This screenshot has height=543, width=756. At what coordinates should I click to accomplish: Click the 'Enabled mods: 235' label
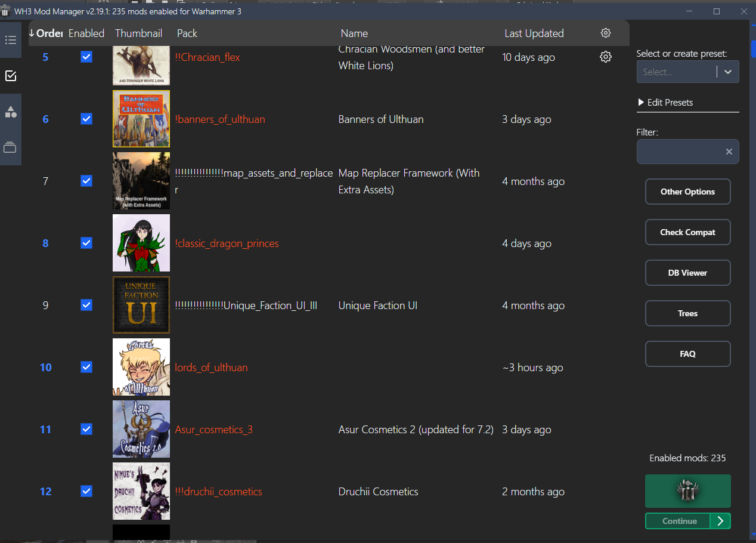coord(687,458)
